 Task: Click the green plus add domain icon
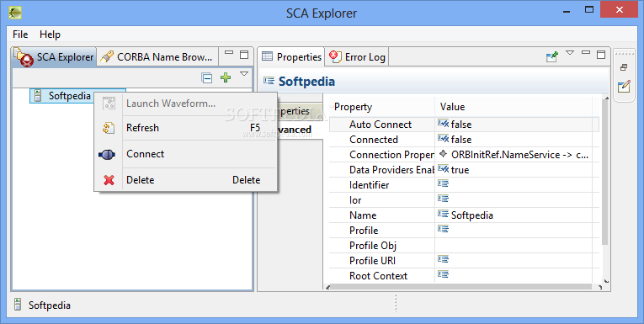226,77
